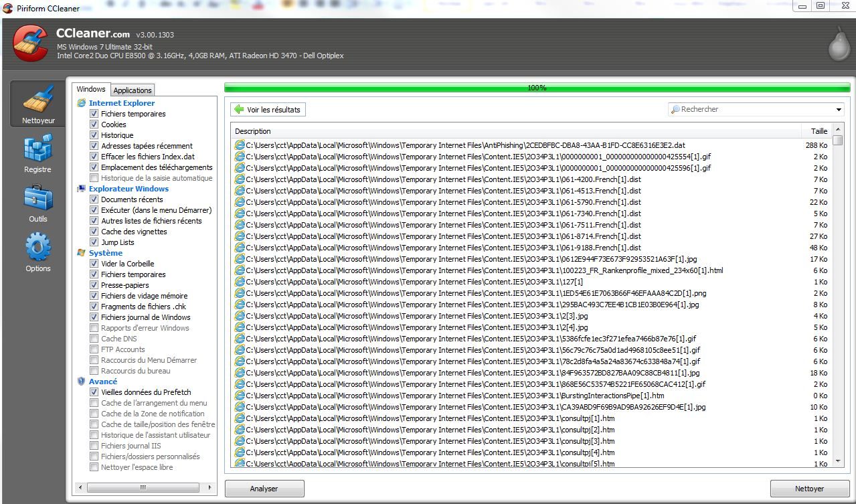Click the Taille column header to sort

point(819,131)
